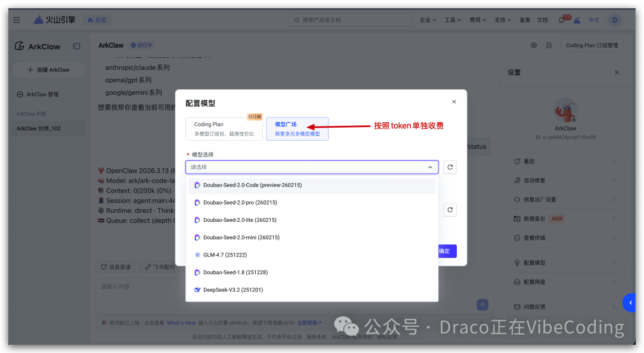Open the What's New link at bottom
Image resolution: width=644 pixels, height=353 pixels.
(181, 322)
